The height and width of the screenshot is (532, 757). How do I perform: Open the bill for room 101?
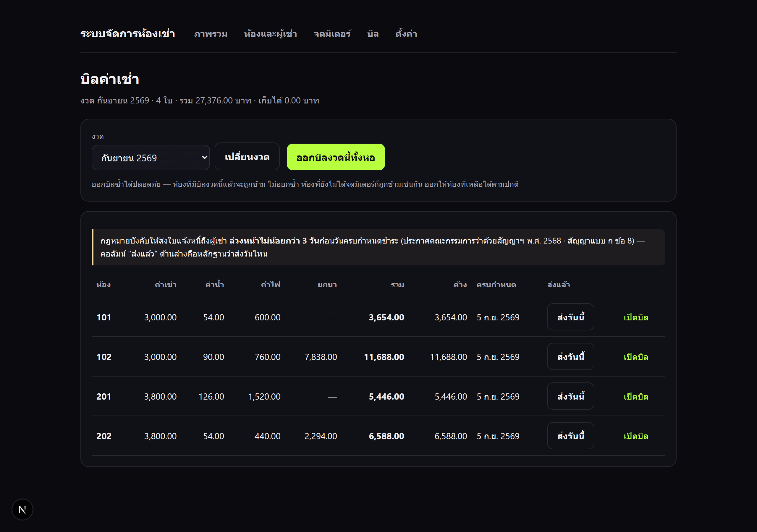coord(636,317)
